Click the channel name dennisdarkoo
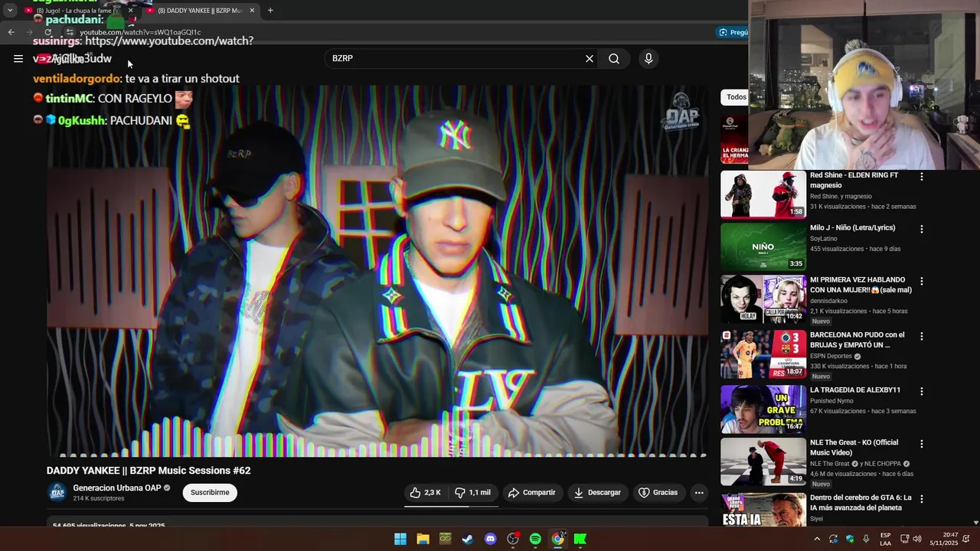The width and height of the screenshot is (980, 551). 828,301
